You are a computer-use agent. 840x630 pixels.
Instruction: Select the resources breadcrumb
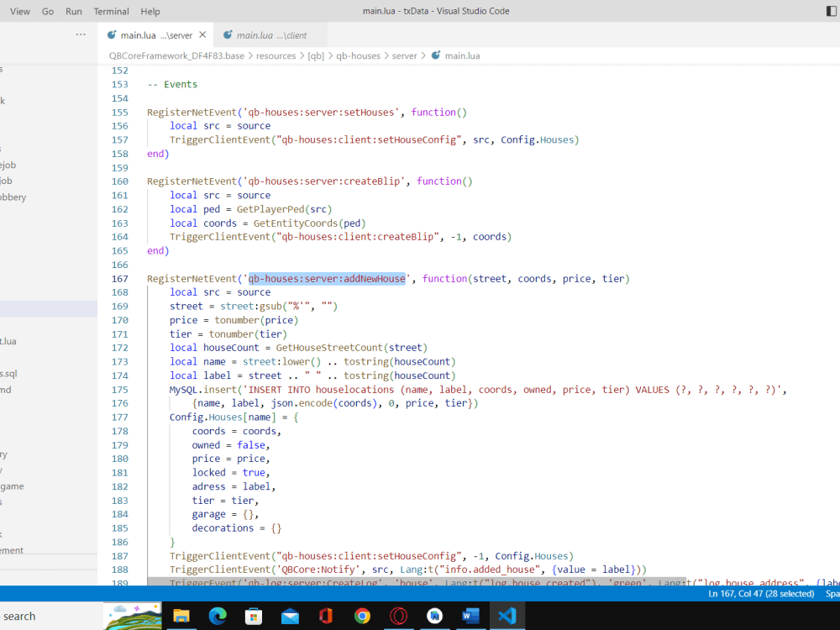276,55
